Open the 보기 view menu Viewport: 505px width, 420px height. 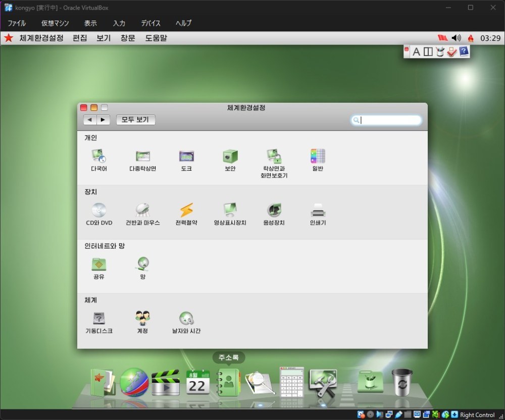click(104, 38)
